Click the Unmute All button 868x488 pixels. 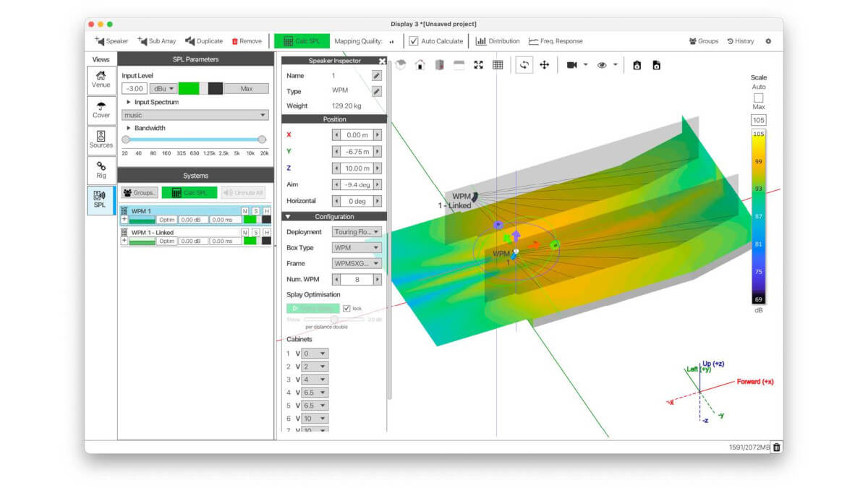243,192
